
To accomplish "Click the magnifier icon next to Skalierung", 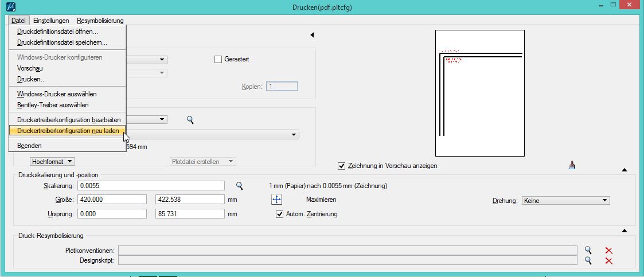I will [240, 186].
